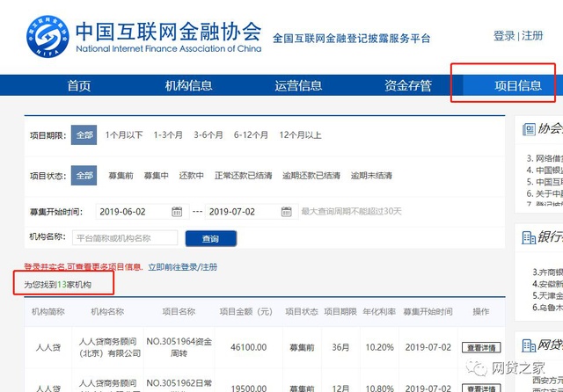
Task: Click the 项目金额（元）column header
Action: pos(246,312)
